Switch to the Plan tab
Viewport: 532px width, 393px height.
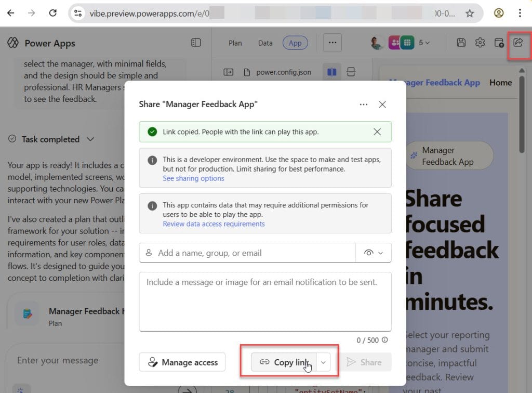pyautogui.click(x=235, y=43)
